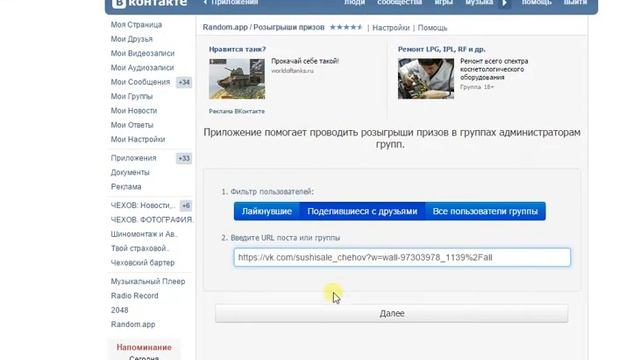Screen dimensions: 640x360
Task: Open Приложения in sidebar
Action: point(133,158)
